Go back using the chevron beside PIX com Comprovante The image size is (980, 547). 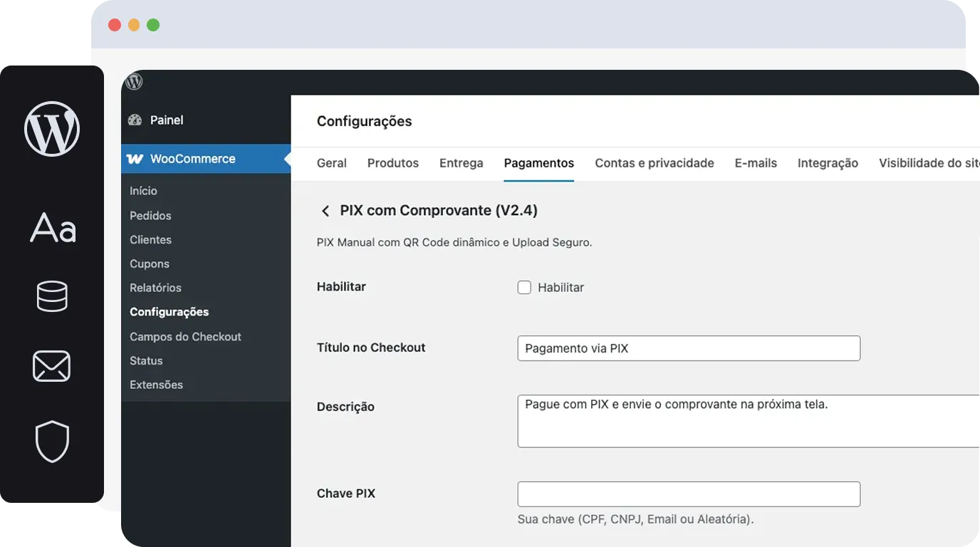click(325, 211)
